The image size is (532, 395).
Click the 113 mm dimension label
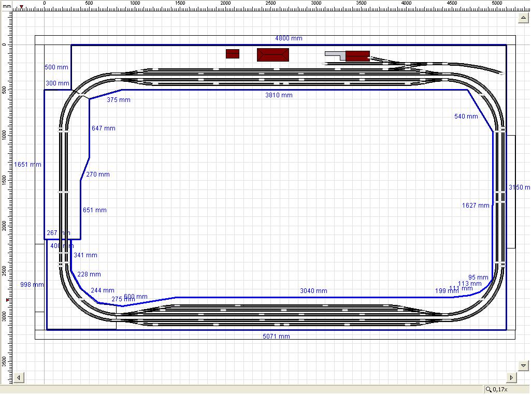click(x=469, y=284)
